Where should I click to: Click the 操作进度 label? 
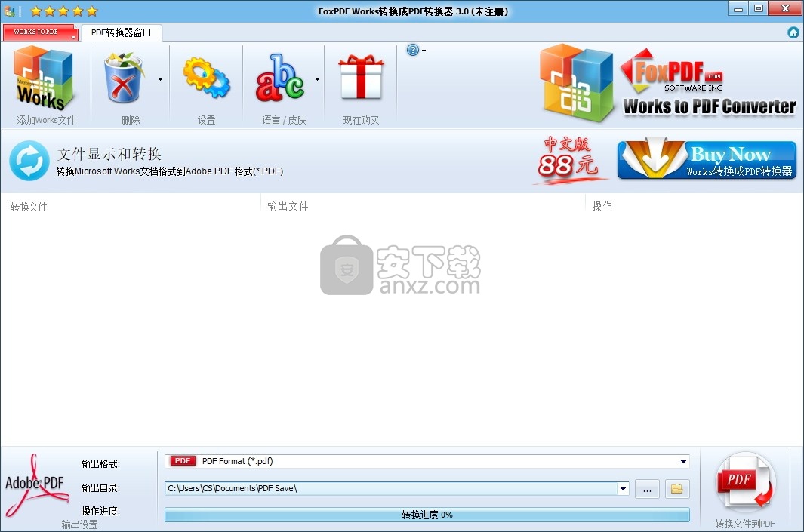(x=100, y=511)
